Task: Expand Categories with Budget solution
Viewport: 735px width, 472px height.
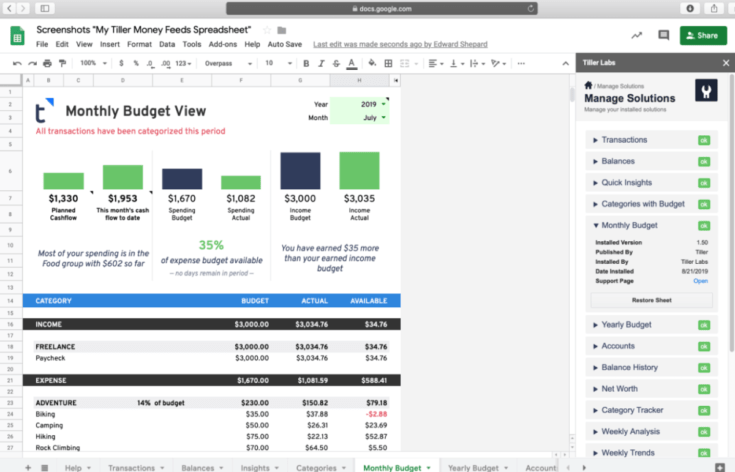Action: point(652,204)
